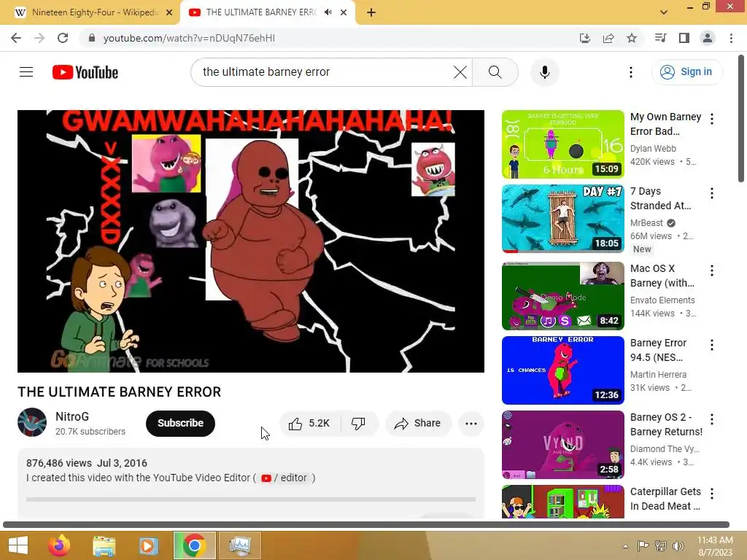
Task: Open Barney Error 94.5 NES thumbnail
Action: [x=562, y=370]
